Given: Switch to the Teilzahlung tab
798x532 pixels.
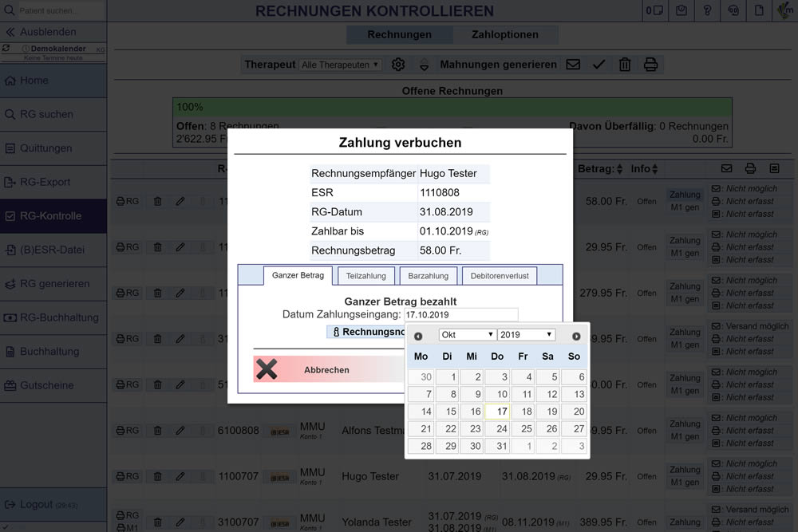Looking at the screenshot, I should tap(365, 276).
